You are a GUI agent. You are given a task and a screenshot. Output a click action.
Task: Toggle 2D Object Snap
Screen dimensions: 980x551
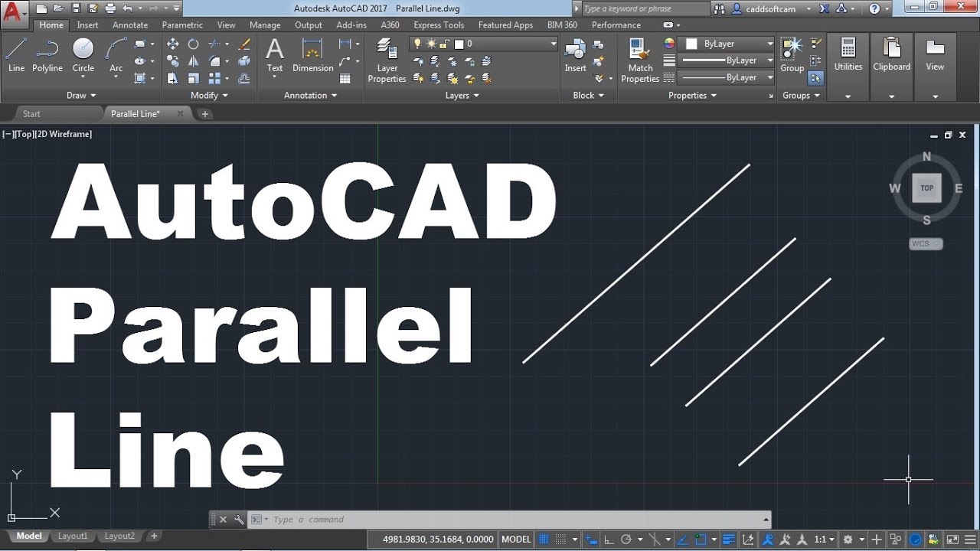pyautogui.click(x=700, y=539)
